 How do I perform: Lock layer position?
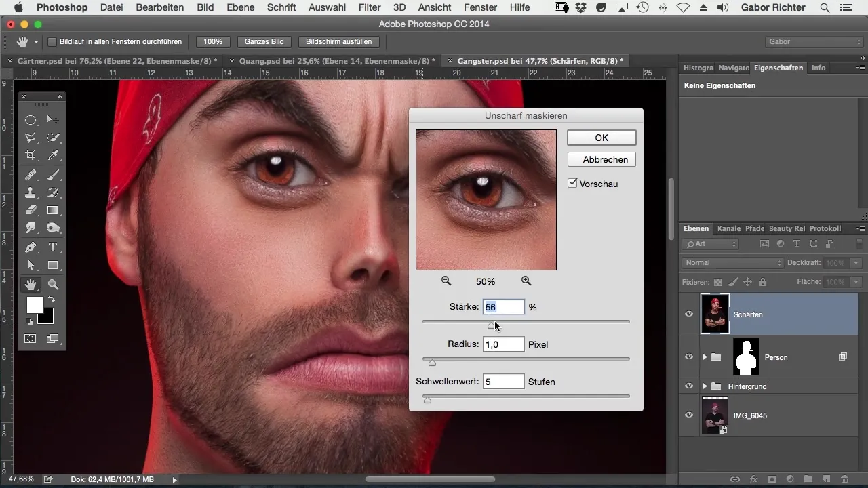748,282
